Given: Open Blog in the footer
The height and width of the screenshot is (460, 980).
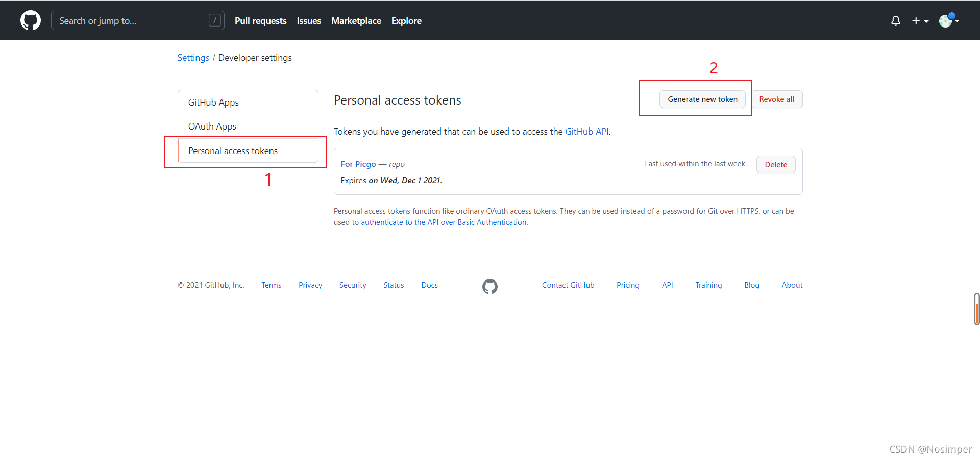Looking at the screenshot, I should point(752,285).
